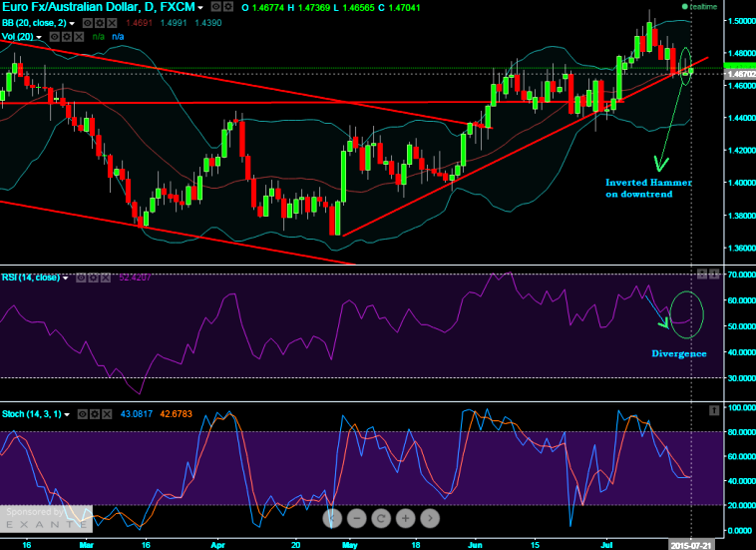Image resolution: width=756 pixels, height=550 pixels.
Task: Open the Vol (20) settings gear
Action: (x=67, y=37)
